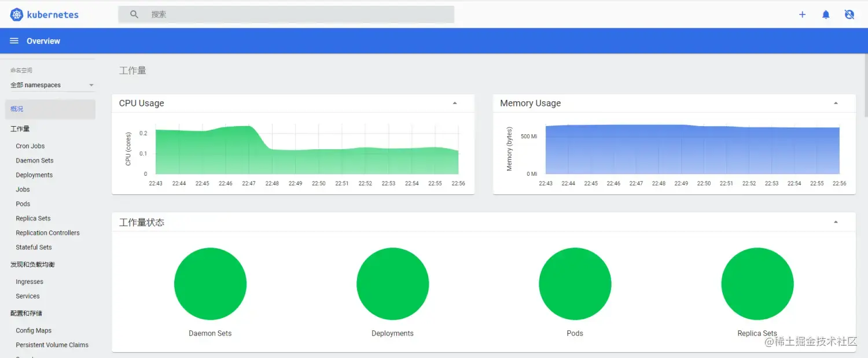
Task: Open the notifications bell icon
Action: click(x=826, y=14)
